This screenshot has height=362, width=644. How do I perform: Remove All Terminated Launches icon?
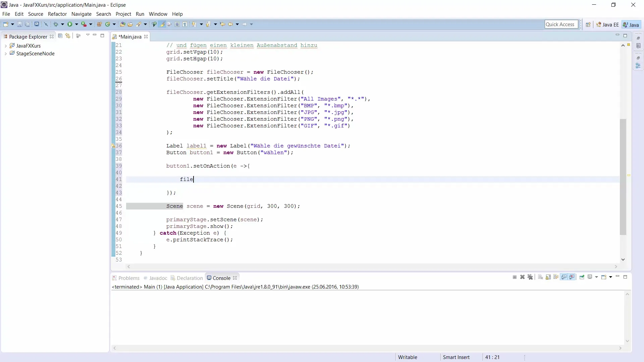(x=530, y=277)
